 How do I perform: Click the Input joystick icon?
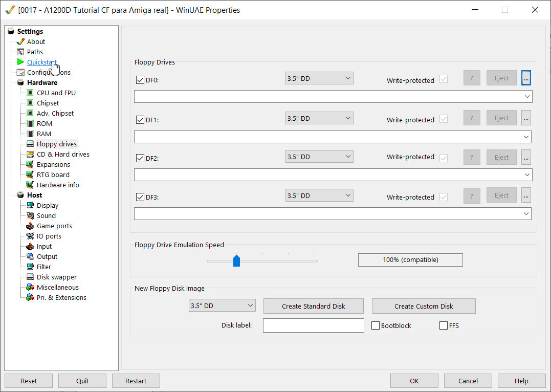pyautogui.click(x=30, y=246)
